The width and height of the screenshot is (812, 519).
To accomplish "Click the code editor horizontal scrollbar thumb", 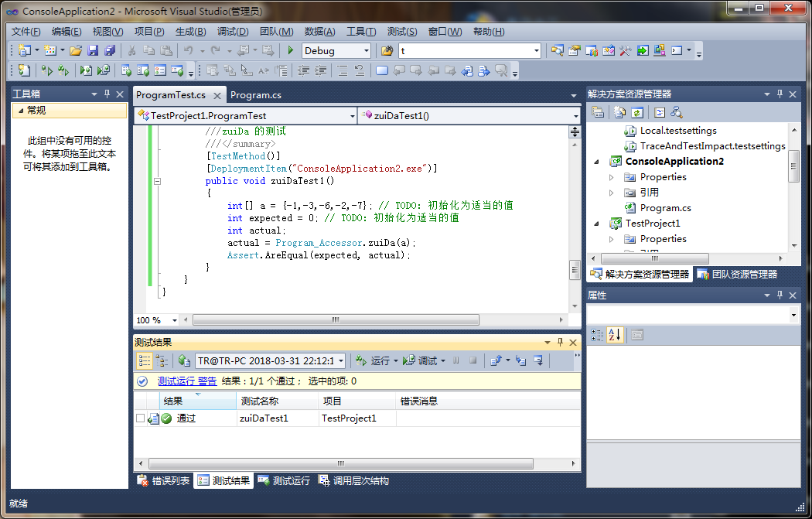I will 335,320.
